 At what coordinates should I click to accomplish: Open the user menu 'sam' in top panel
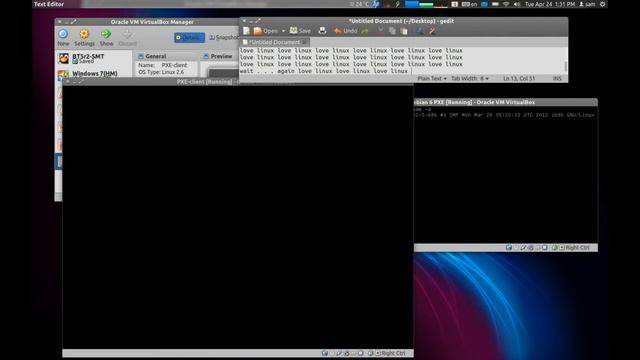point(587,4)
